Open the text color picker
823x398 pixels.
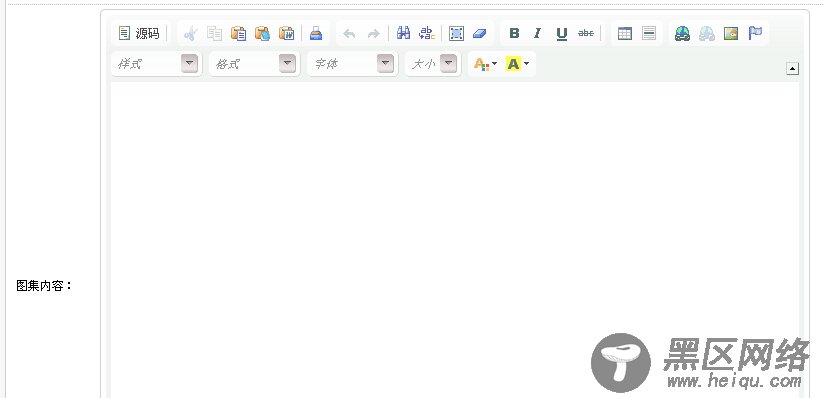pyautogui.click(x=485, y=64)
